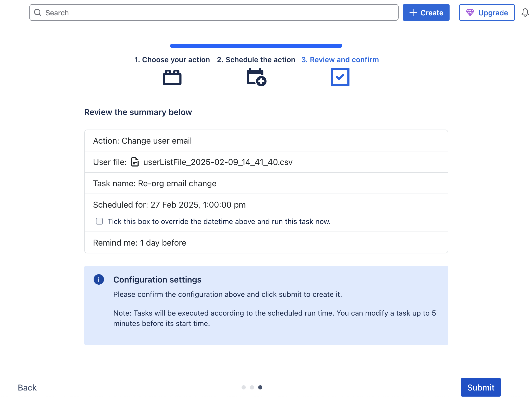Click the diamond icon on the Upgrade button
Screen dimensions: 532x397
[471, 12]
